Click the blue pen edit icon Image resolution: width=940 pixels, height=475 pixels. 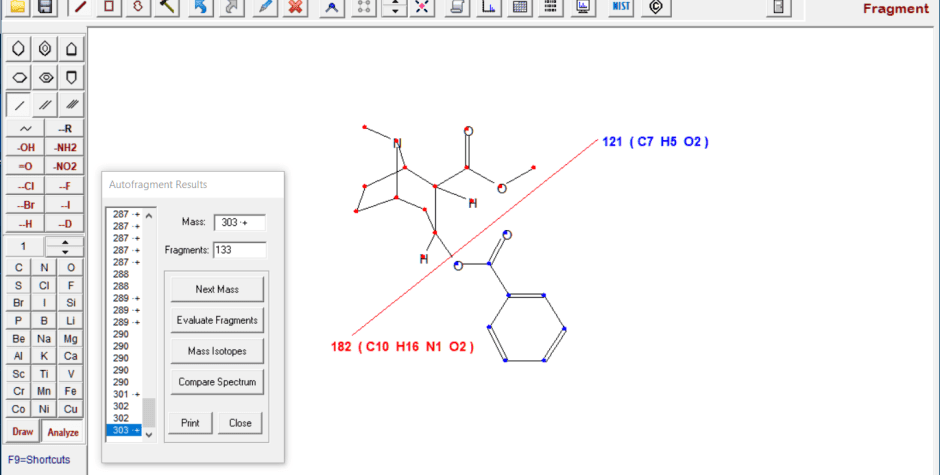265,7
